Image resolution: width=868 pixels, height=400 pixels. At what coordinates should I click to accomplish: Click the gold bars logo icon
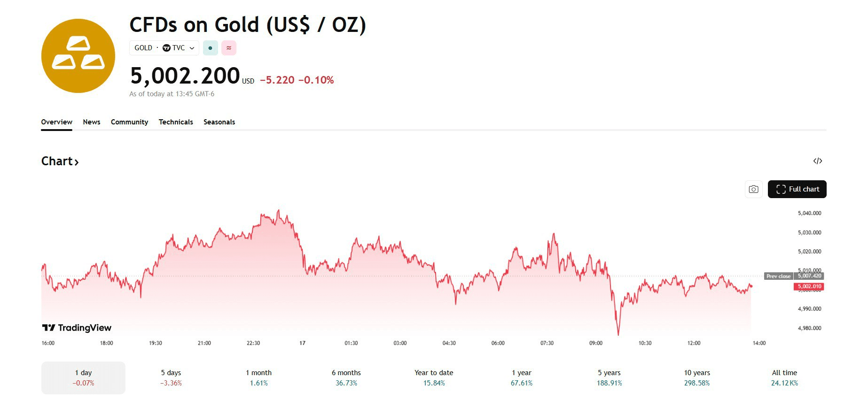[x=78, y=56]
